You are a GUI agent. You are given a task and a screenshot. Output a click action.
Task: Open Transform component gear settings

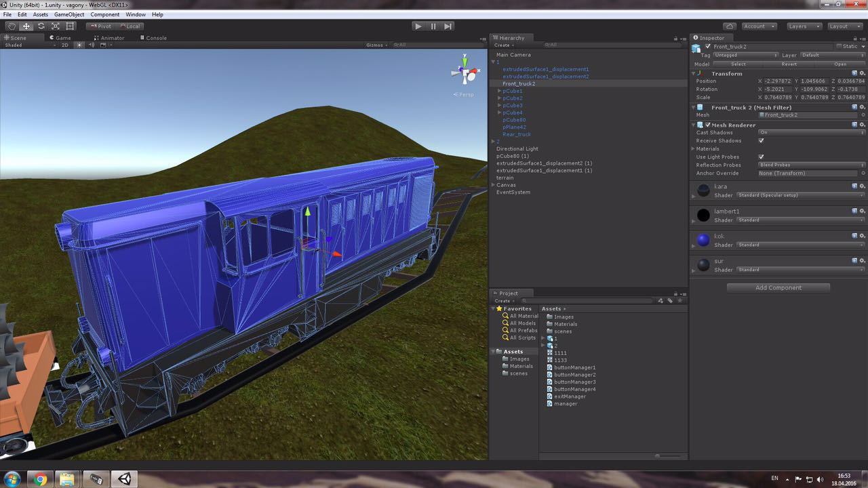(x=862, y=73)
